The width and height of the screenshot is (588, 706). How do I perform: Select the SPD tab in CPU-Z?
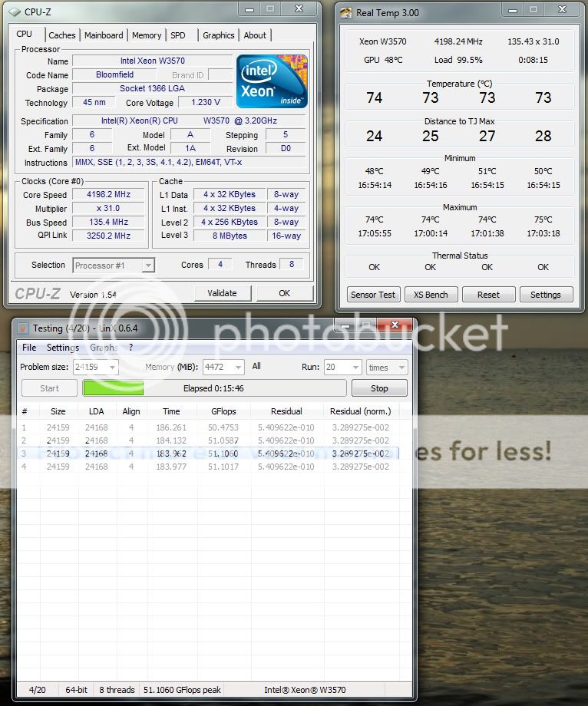(x=178, y=35)
